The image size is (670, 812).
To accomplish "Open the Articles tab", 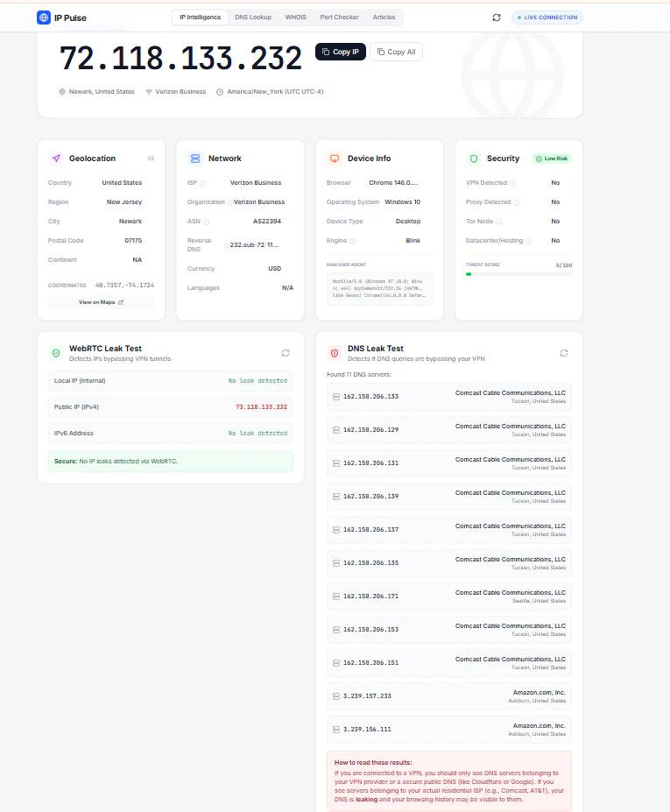I will [x=384, y=18].
